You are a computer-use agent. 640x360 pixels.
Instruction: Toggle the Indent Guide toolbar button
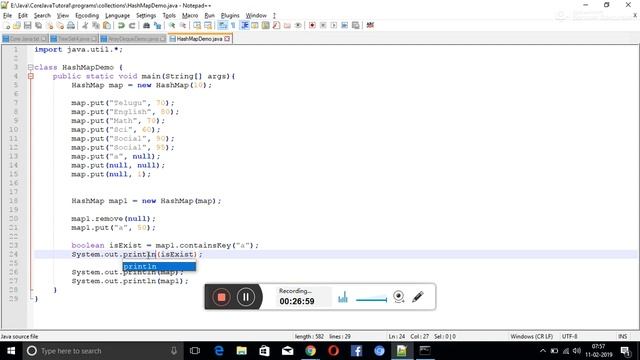(244, 25)
